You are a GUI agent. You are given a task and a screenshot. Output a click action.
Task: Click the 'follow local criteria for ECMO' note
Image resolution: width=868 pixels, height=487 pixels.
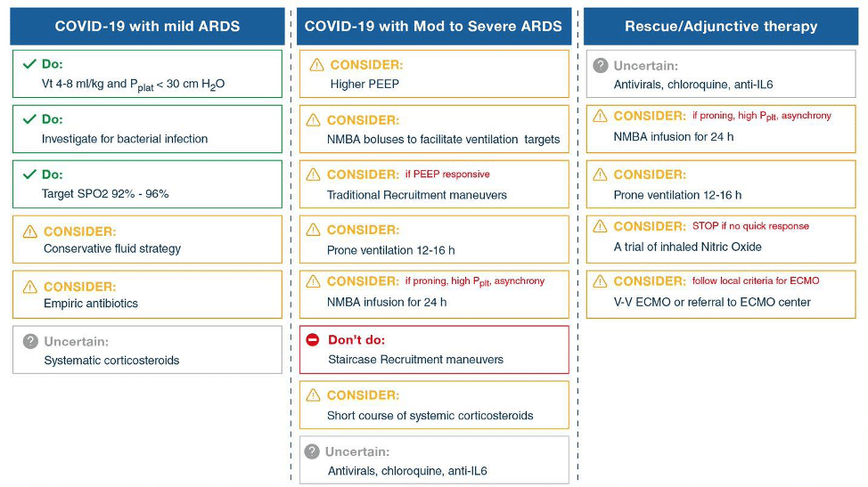[x=756, y=280]
